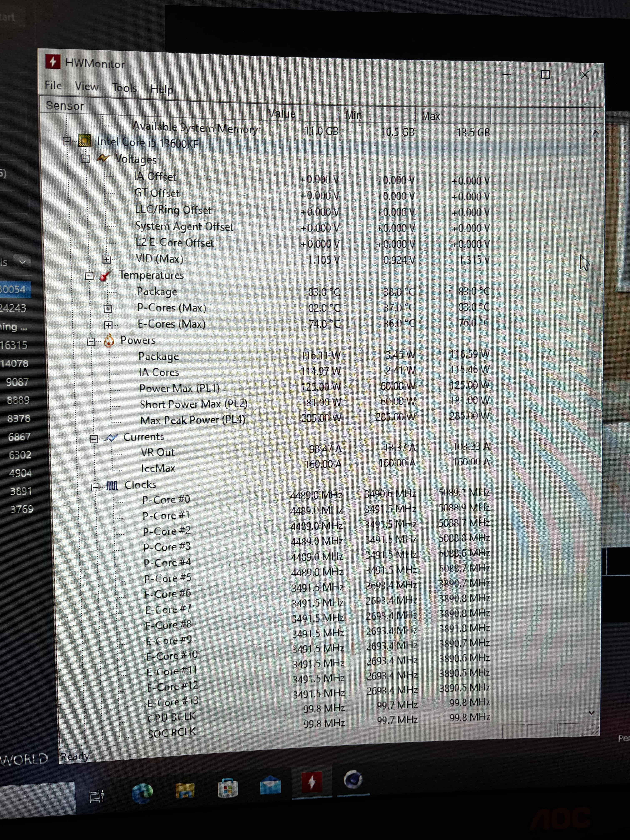
Task: Click the Clocks waveform icon
Action: (112, 485)
